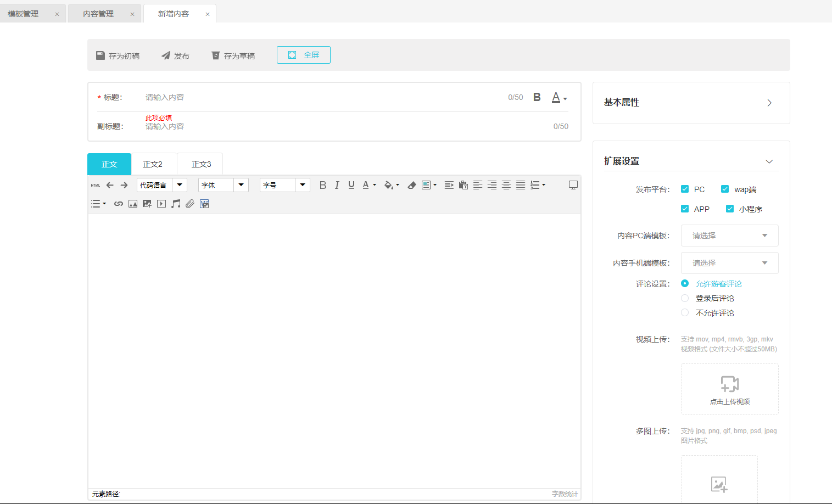Expand the 基本属性 panel

click(769, 103)
